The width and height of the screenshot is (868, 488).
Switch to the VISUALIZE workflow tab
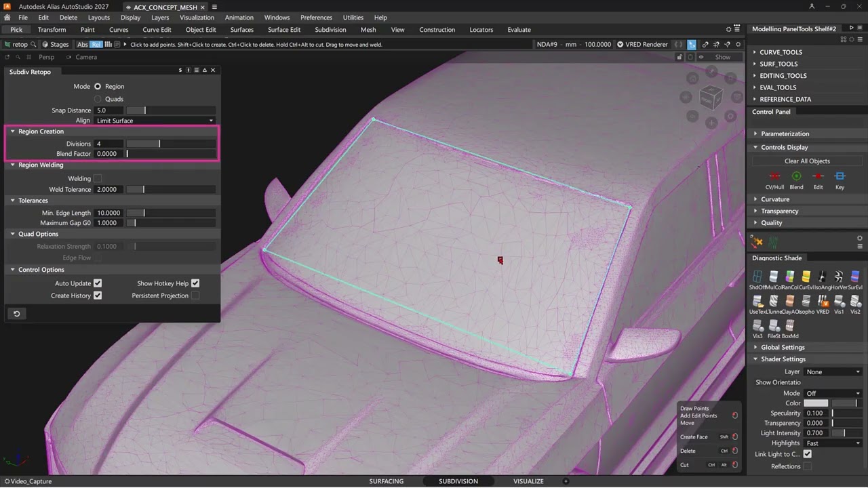tap(528, 481)
